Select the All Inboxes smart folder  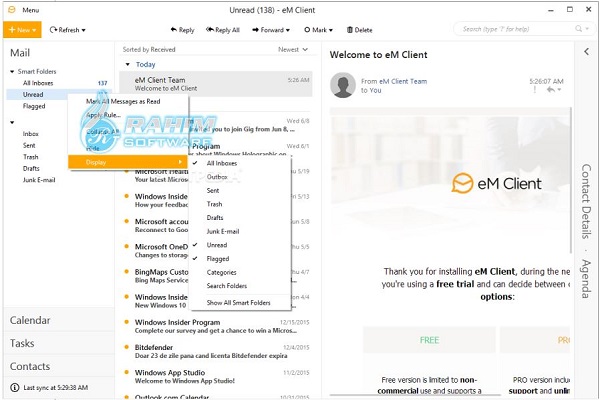38,83
